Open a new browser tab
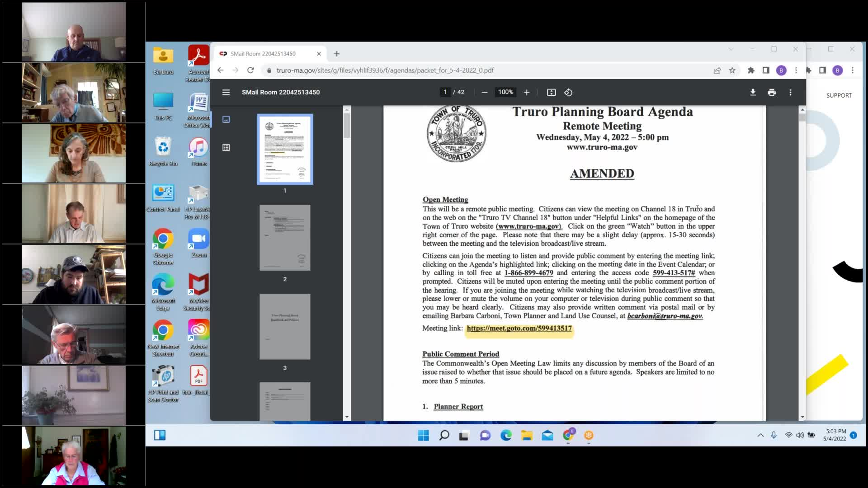 coord(337,54)
